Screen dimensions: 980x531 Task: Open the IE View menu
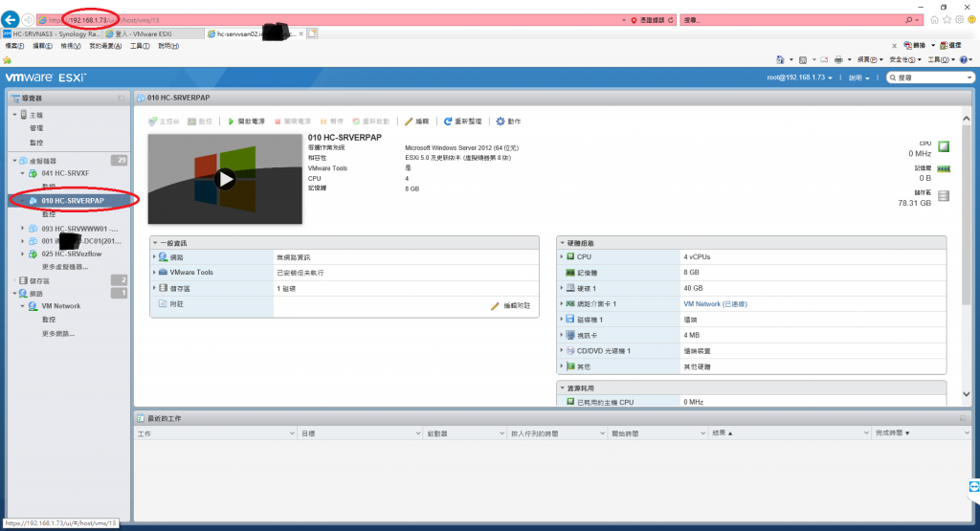70,46
